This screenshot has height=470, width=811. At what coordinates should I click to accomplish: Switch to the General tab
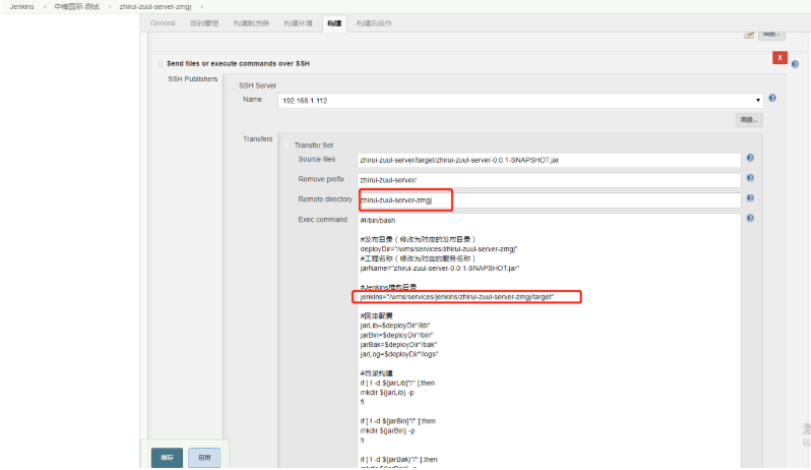[162, 23]
